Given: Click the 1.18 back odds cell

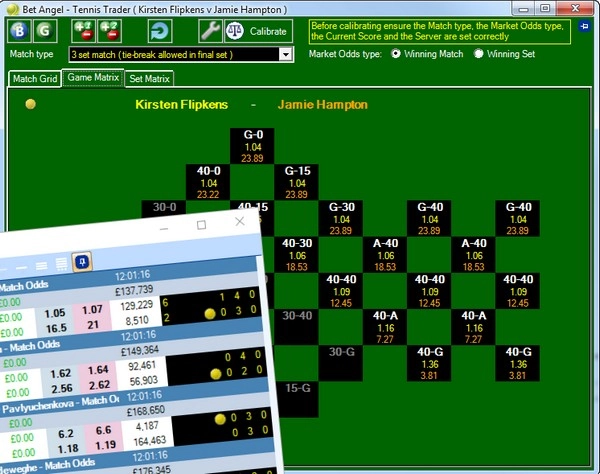Looking at the screenshot, I should point(68,448).
